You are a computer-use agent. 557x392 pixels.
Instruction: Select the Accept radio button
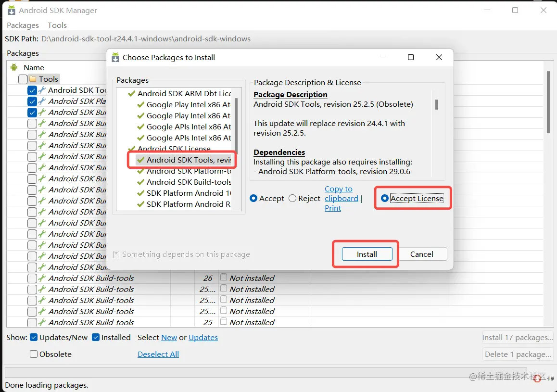point(253,198)
